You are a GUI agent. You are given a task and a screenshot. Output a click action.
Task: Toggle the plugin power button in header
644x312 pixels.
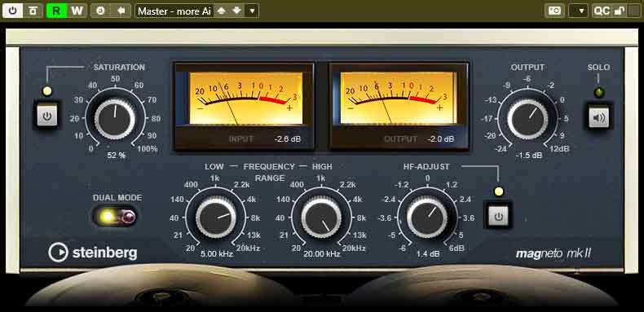point(13,11)
